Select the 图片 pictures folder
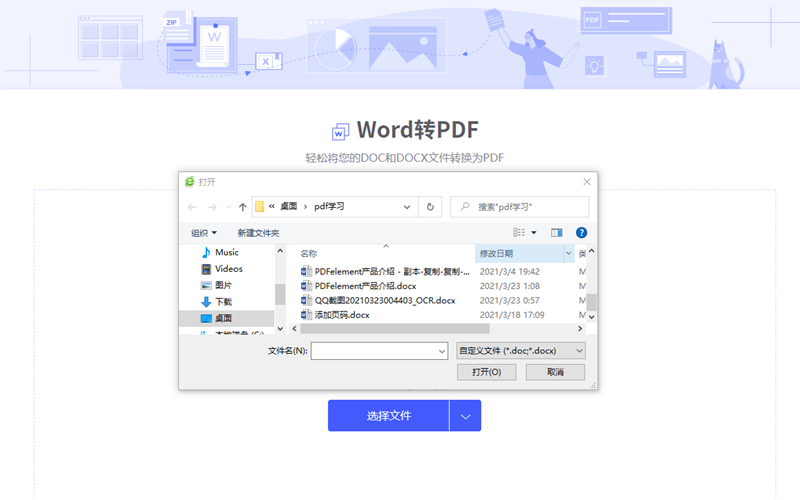The image size is (800, 500). click(223, 285)
